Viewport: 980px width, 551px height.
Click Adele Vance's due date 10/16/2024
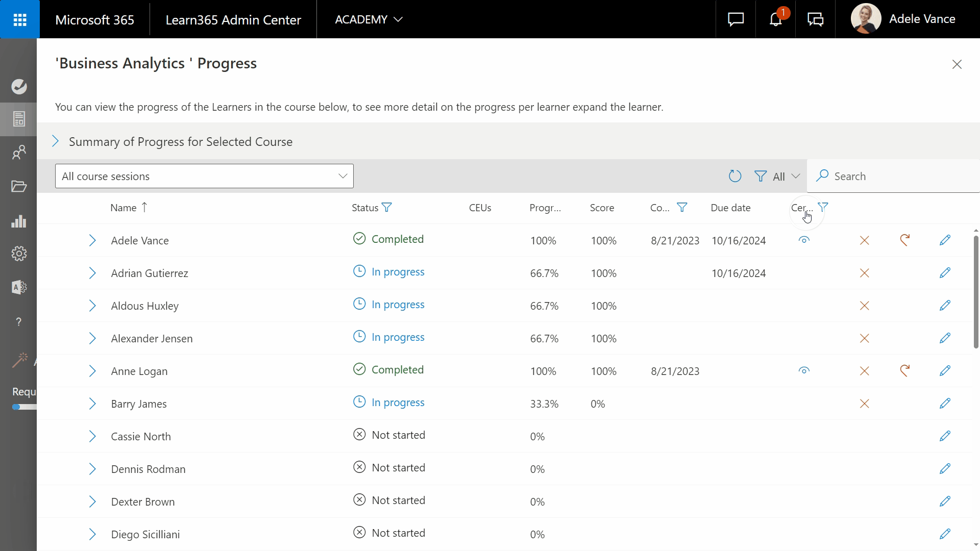[739, 241]
